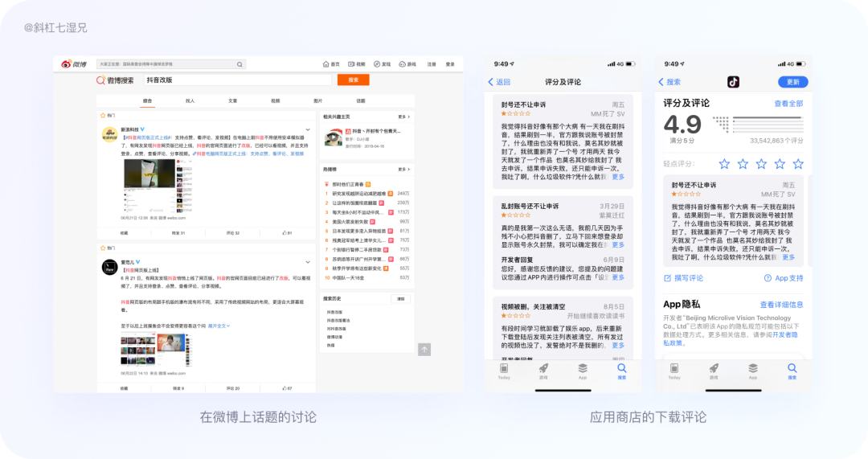Tap 更多 on review card in app page
The width and height of the screenshot is (868, 459).
coord(789,257)
